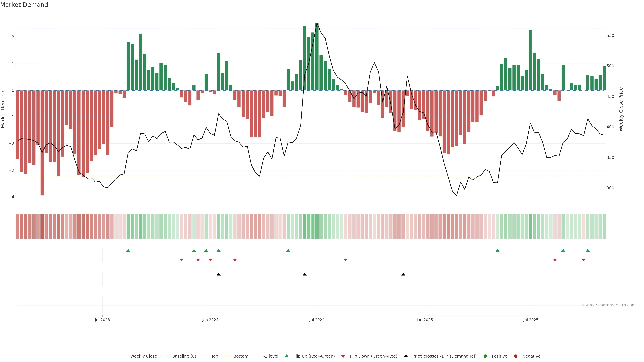Click the Jul 2024 x-axis label
The height and width of the screenshot is (362, 644).
pos(317,320)
